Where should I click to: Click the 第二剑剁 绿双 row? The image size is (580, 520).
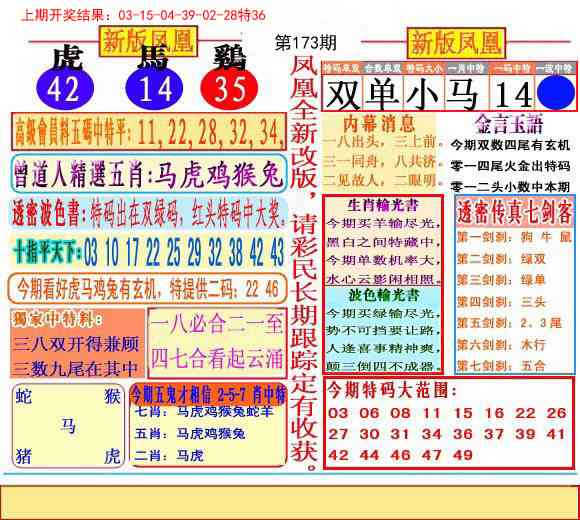coord(502,259)
